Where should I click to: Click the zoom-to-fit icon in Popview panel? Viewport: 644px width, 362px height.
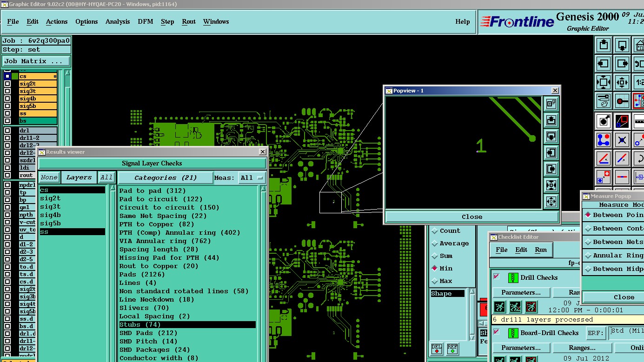551,185
